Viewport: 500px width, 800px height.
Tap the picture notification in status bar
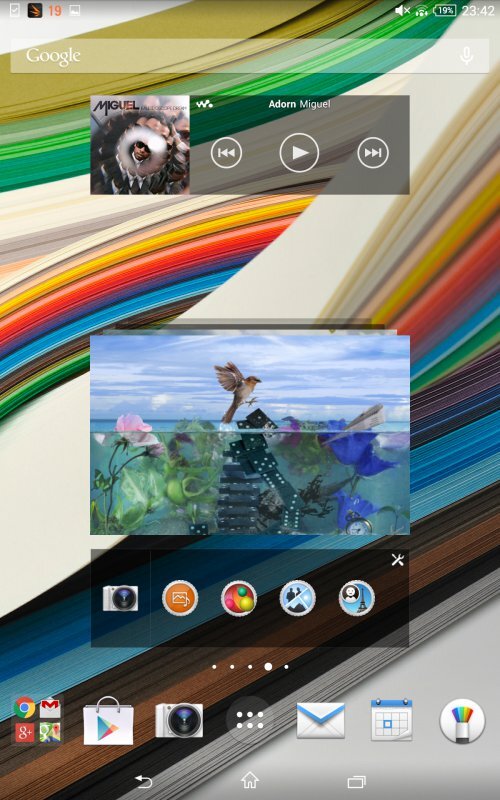[74, 11]
